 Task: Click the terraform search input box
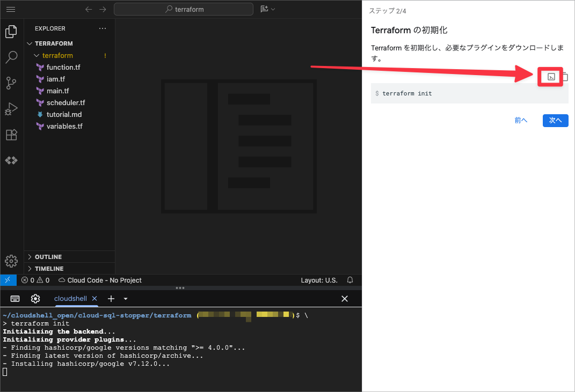184,9
